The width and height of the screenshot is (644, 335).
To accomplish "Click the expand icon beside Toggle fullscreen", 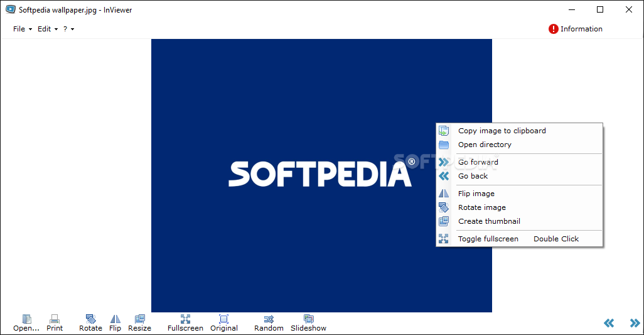I will (444, 239).
